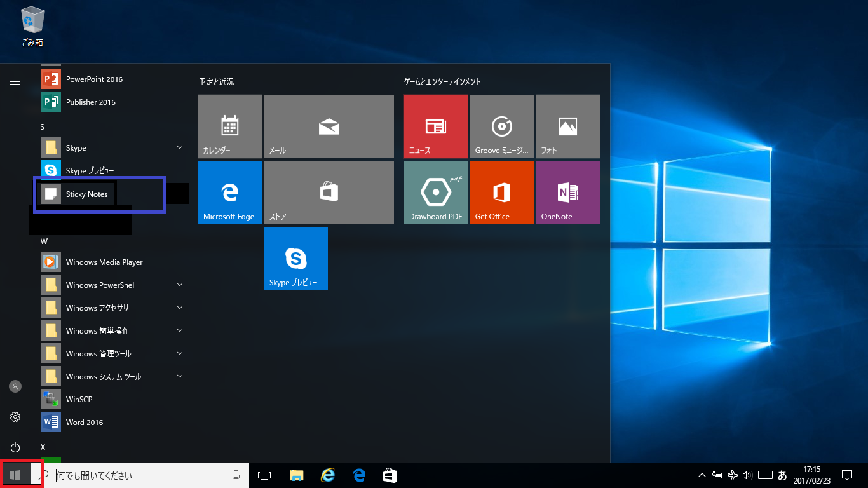Click the touch keyboard tray icon
The height and width of the screenshot is (488, 868).
pyautogui.click(x=765, y=475)
